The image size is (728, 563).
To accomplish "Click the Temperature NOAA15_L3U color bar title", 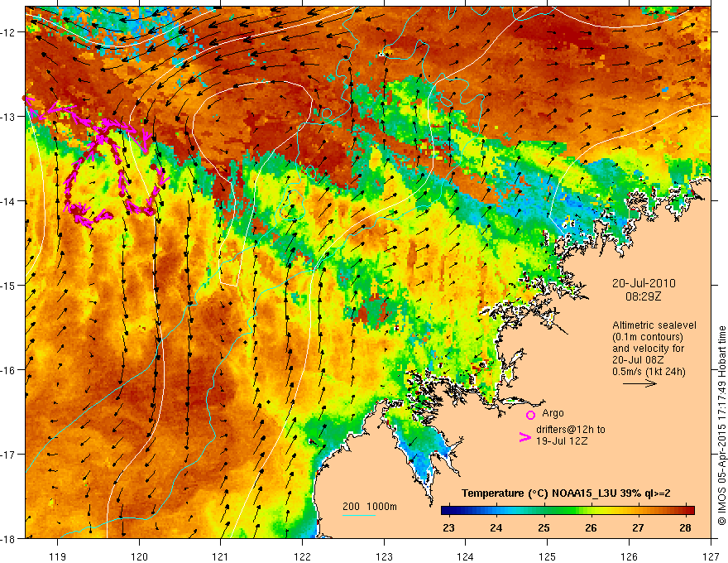I will 566,493.
